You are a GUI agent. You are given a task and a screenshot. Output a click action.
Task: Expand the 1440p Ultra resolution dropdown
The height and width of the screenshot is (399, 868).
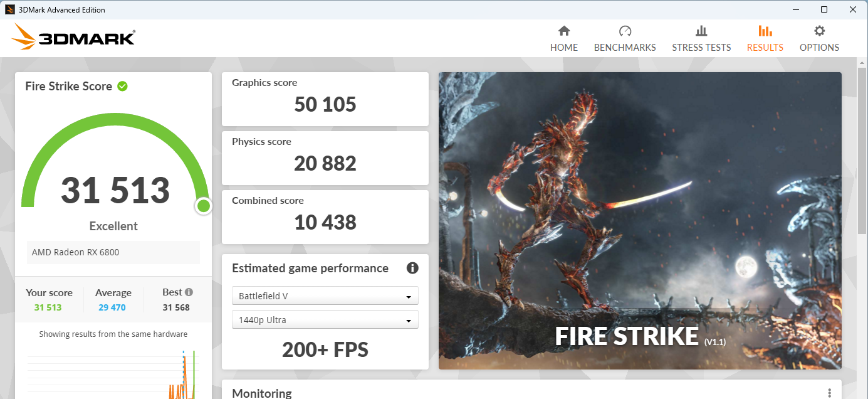coord(325,320)
